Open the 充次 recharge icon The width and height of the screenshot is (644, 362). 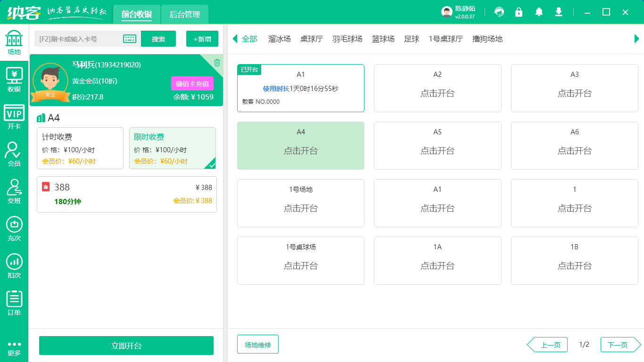click(14, 229)
